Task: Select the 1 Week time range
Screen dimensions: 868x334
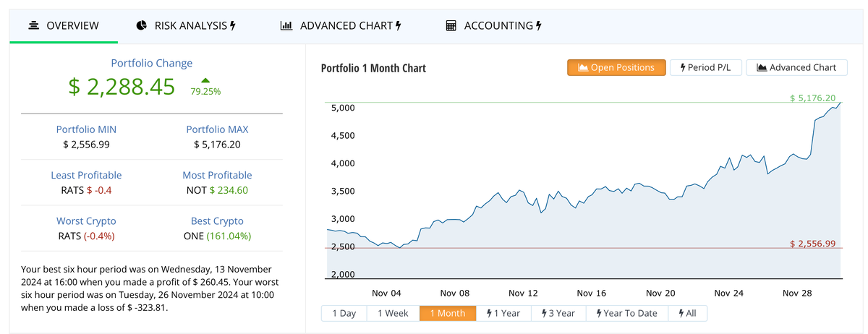Action: click(393, 313)
